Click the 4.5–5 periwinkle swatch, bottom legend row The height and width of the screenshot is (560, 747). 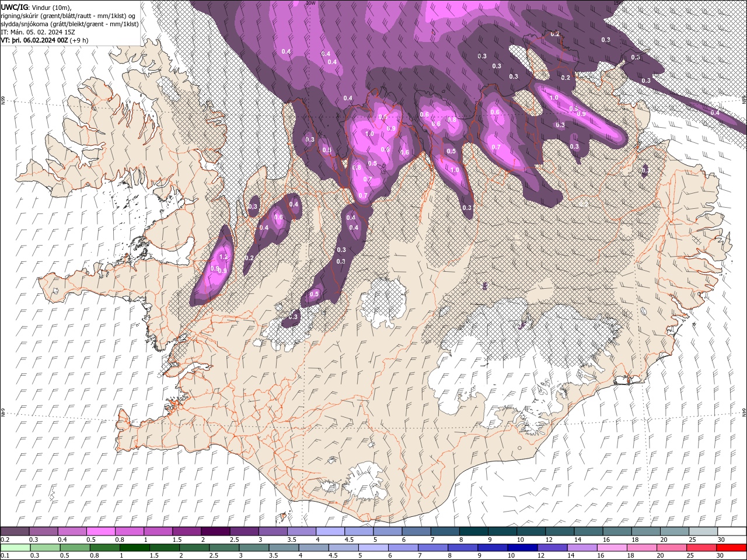[344, 548]
